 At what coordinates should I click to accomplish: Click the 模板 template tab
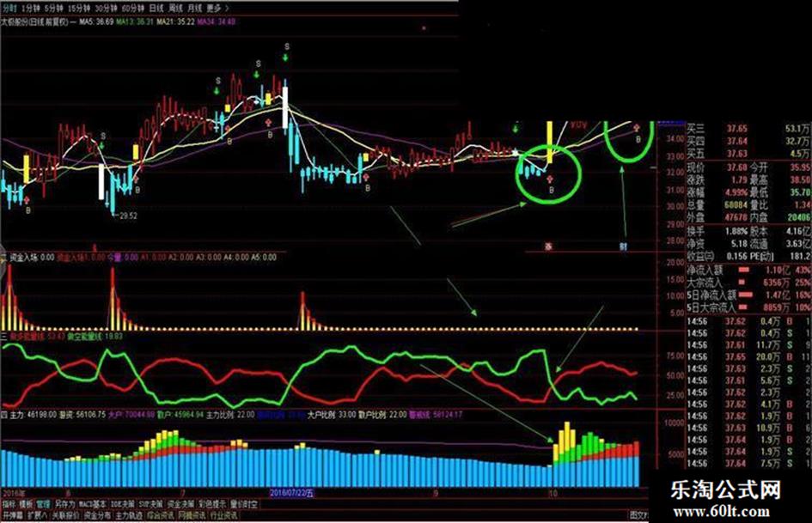(x=26, y=504)
